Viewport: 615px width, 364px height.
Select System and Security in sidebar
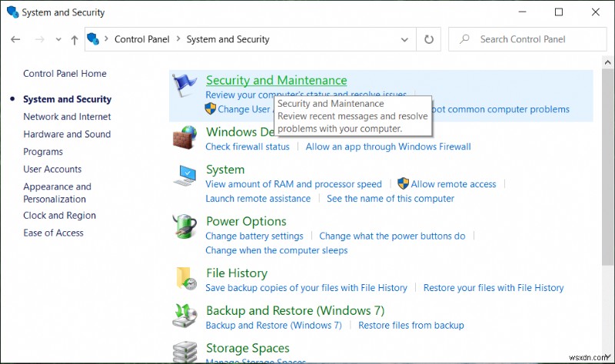coord(67,99)
